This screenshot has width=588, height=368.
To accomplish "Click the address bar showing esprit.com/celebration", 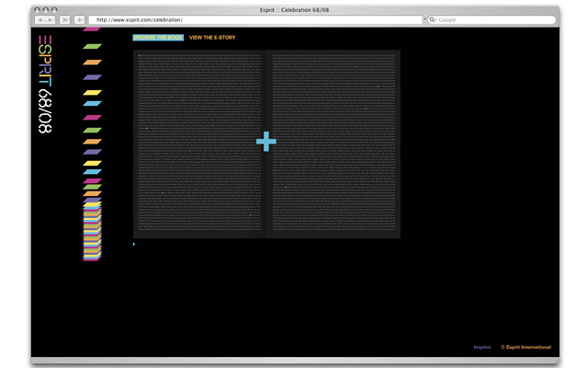I will [255, 20].
